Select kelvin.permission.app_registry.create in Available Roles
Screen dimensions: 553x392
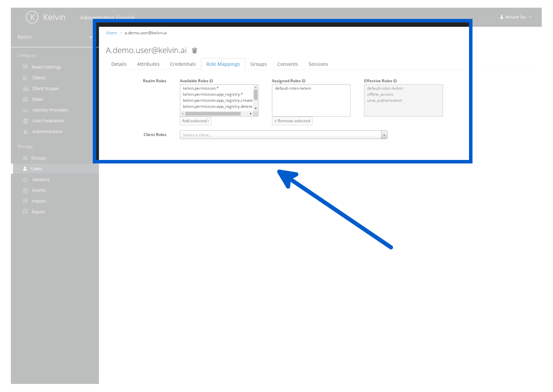[x=217, y=100]
